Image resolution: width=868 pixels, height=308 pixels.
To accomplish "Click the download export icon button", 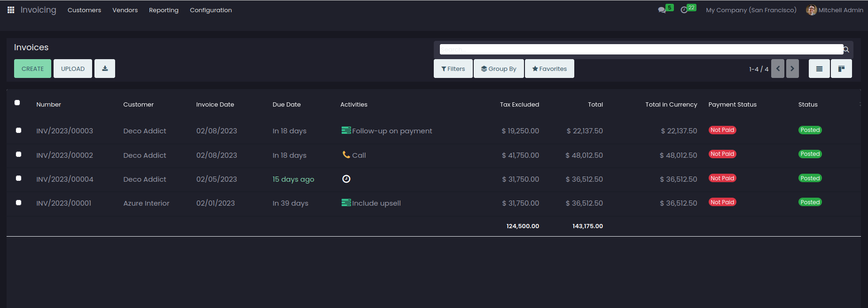I will [105, 69].
